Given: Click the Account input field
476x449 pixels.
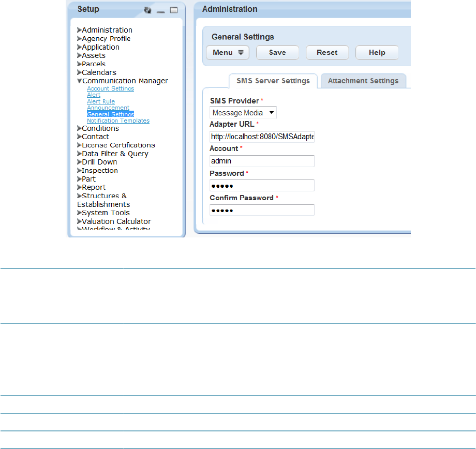Looking at the screenshot, I should pyautogui.click(x=262, y=161).
